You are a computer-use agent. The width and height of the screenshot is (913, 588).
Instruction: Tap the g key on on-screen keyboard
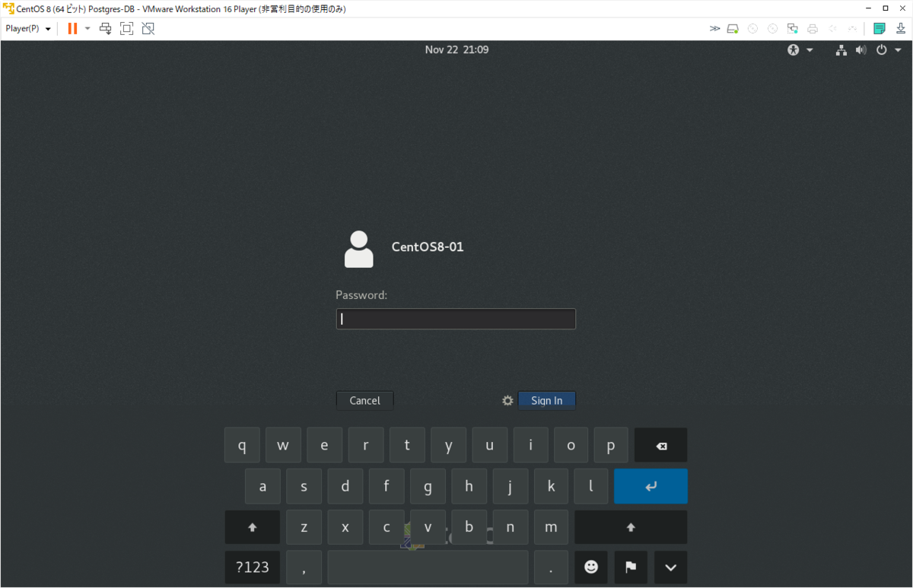coord(428,486)
